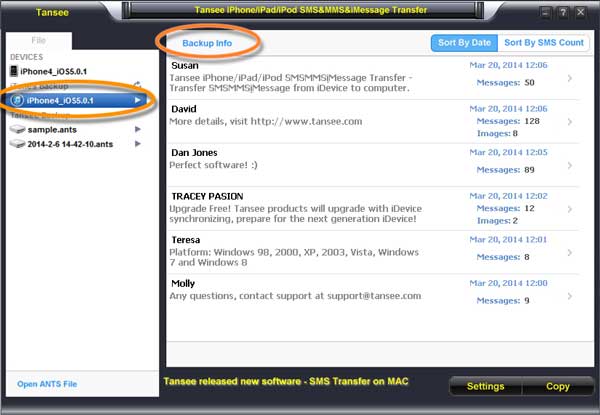
Task: Open the help question mark button
Action: tap(563, 13)
